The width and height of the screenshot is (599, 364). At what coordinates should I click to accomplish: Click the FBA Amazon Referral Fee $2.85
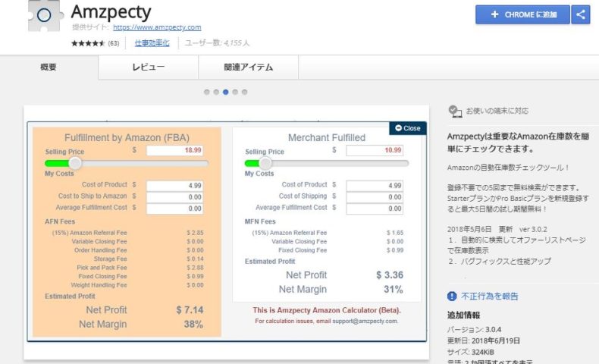point(195,233)
